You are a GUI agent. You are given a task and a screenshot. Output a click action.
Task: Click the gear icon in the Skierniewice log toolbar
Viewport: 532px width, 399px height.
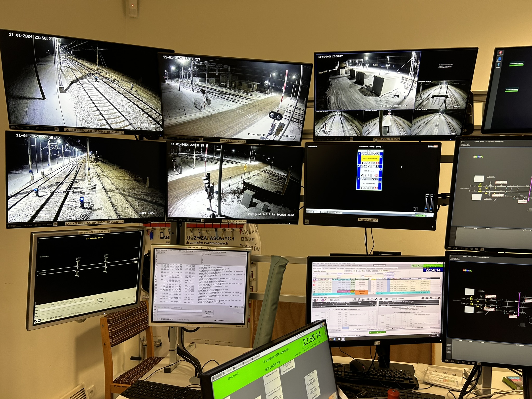[376, 299]
